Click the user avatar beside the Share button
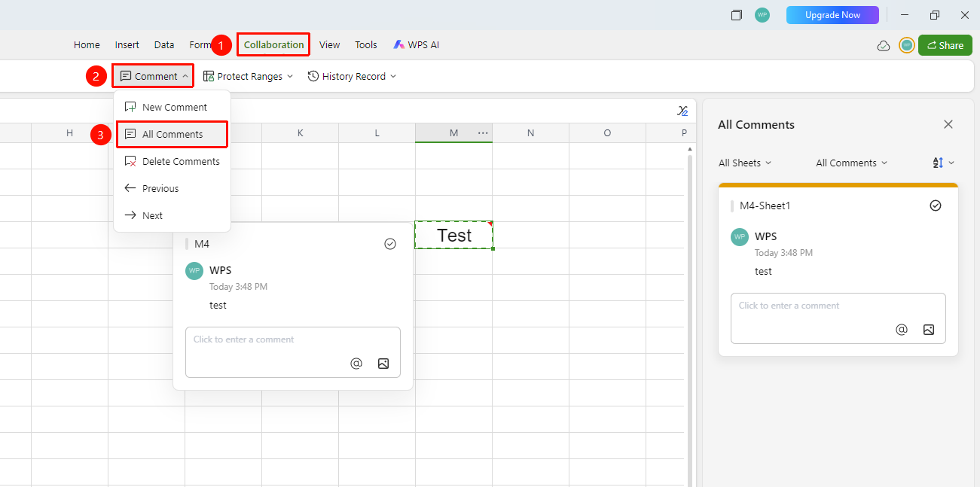Viewport: 980px width, 487px height. [907, 45]
